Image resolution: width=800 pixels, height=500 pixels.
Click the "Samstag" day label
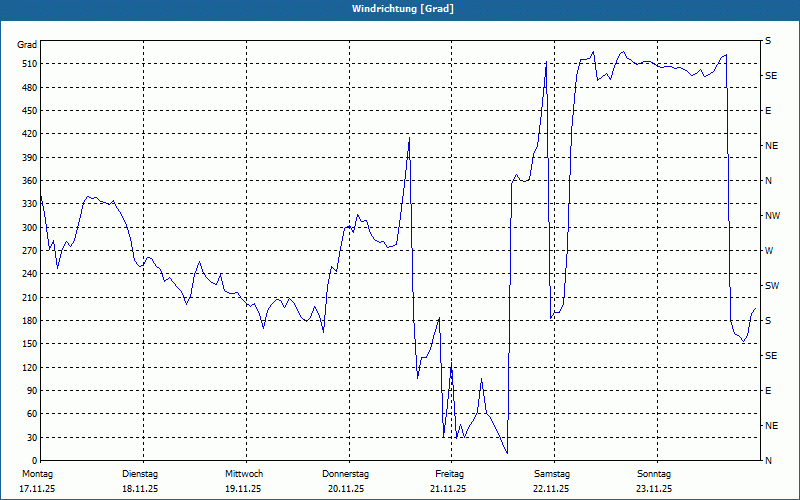point(552,474)
